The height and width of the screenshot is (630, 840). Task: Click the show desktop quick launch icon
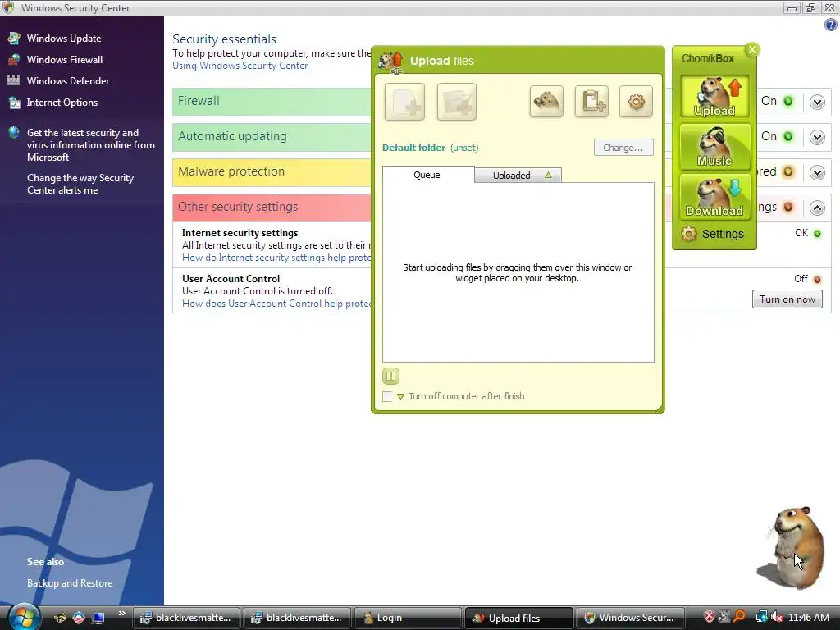[x=98, y=618]
